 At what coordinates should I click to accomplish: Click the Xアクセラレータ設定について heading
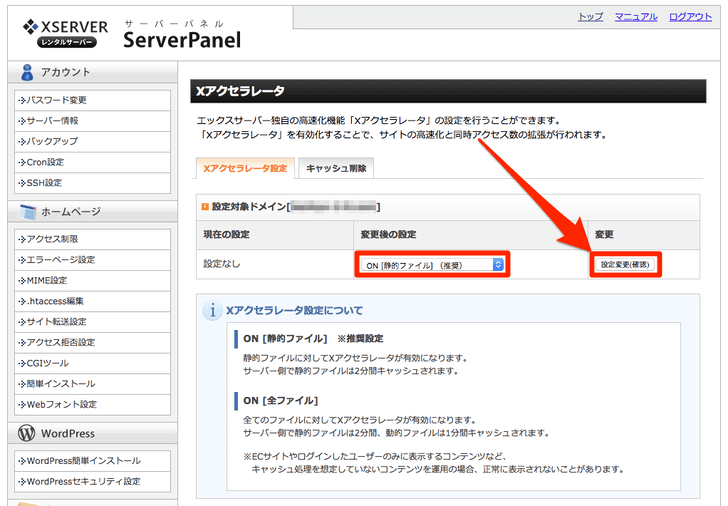pos(294,311)
